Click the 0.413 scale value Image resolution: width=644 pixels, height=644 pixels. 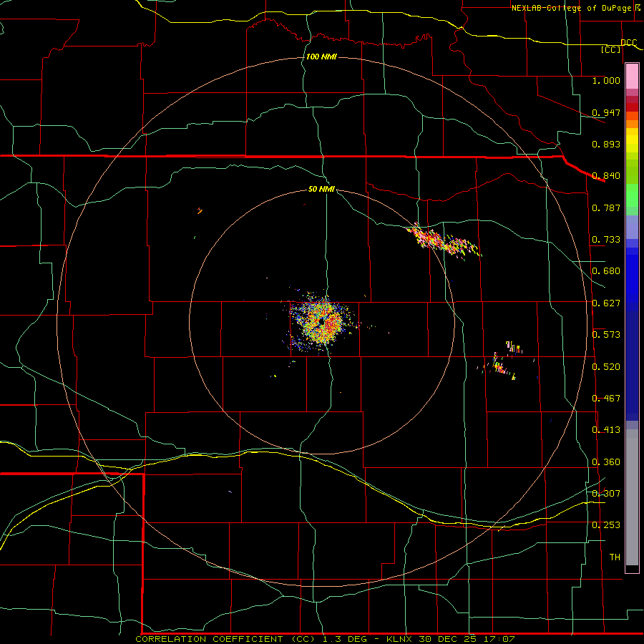[x=606, y=430]
